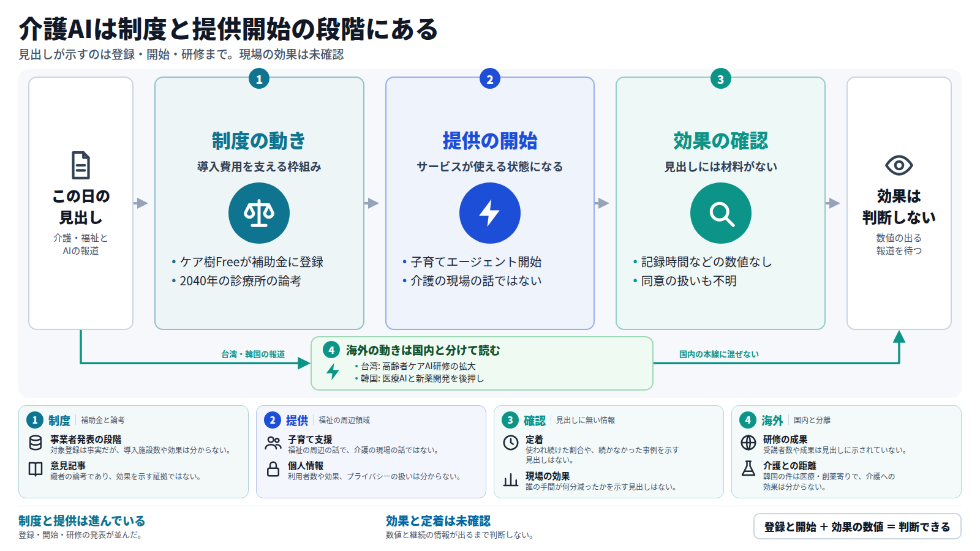
Task: Click the footer text 効果と定着は未確認
Action: [439, 521]
